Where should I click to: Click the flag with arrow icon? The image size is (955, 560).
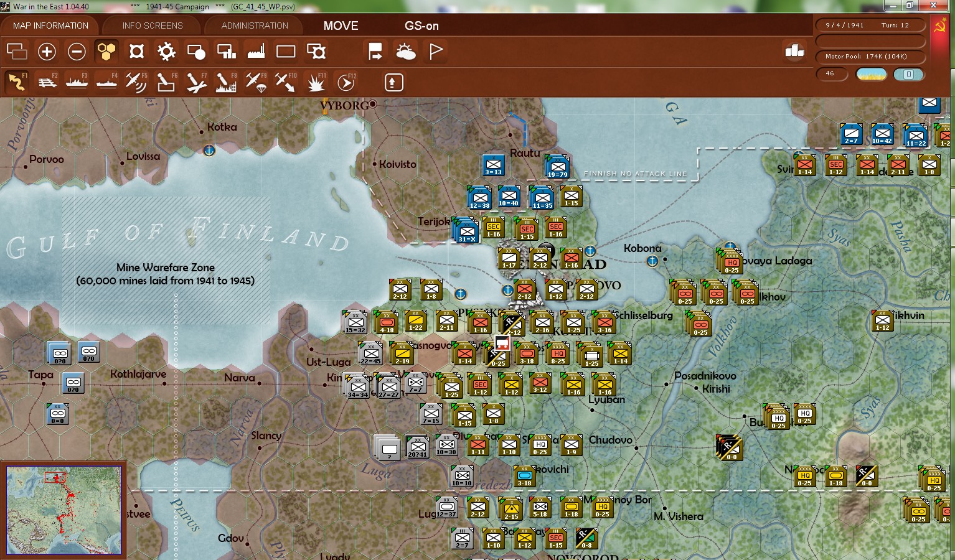click(375, 52)
